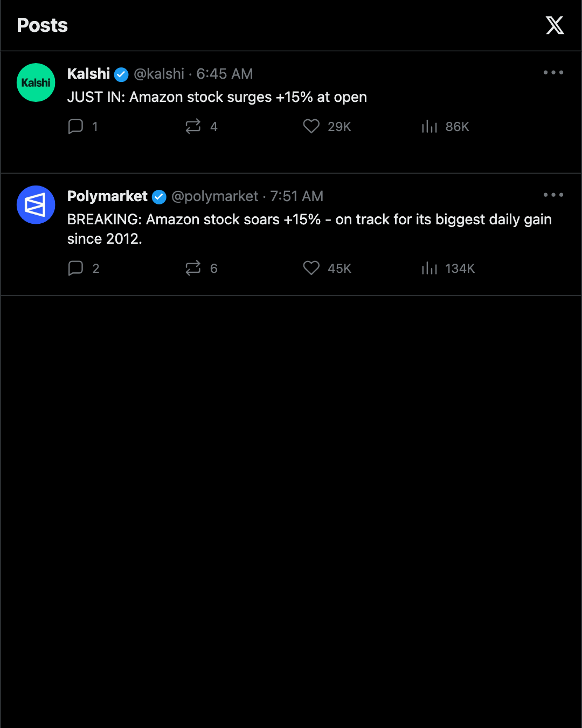Open Polymarket post via 7:51 AM timestamp

click(x=296, y=196)
